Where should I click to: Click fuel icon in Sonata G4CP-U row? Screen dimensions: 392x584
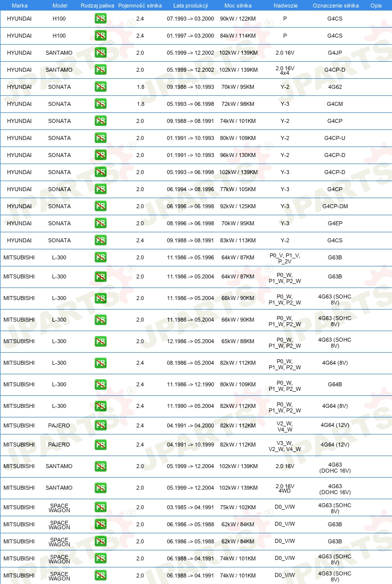coord(101,138)
